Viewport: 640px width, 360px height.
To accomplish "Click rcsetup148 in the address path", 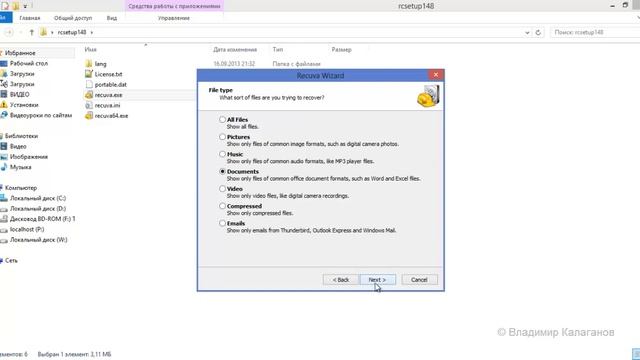I will pos(72,32).
